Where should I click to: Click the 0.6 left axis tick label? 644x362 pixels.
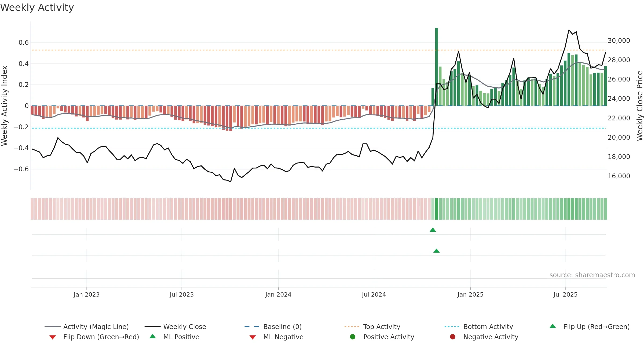pos(24,42)
